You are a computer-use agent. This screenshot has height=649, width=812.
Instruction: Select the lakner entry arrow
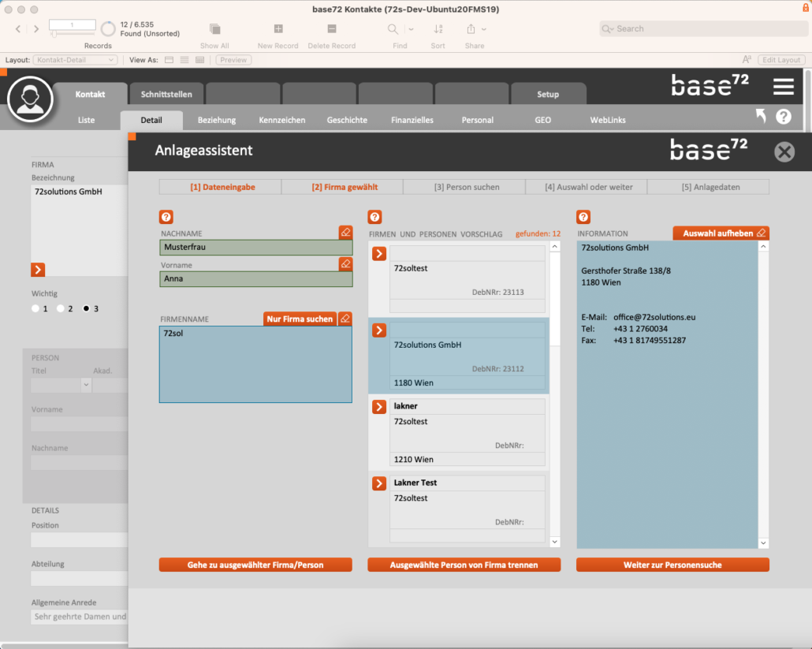(379, 407)
